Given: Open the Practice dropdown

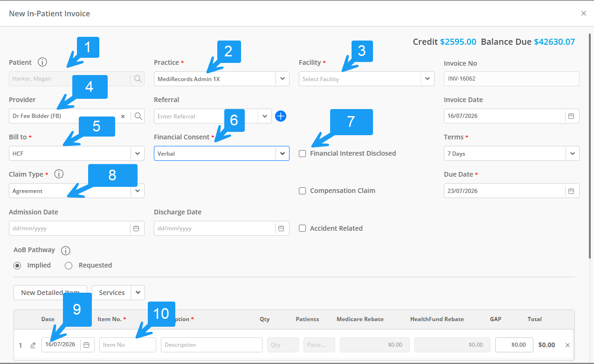Looking at the screenshot, I should (x=283, y=79).
